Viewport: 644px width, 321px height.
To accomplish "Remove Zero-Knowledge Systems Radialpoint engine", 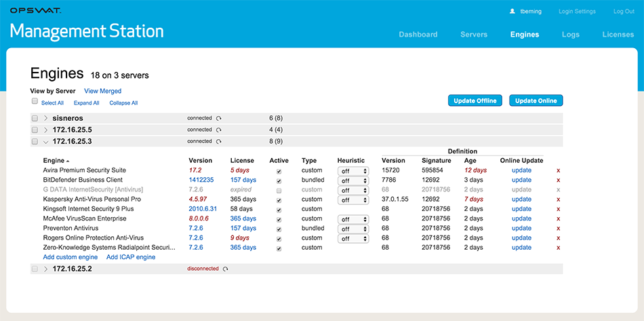I will [558, 248].
